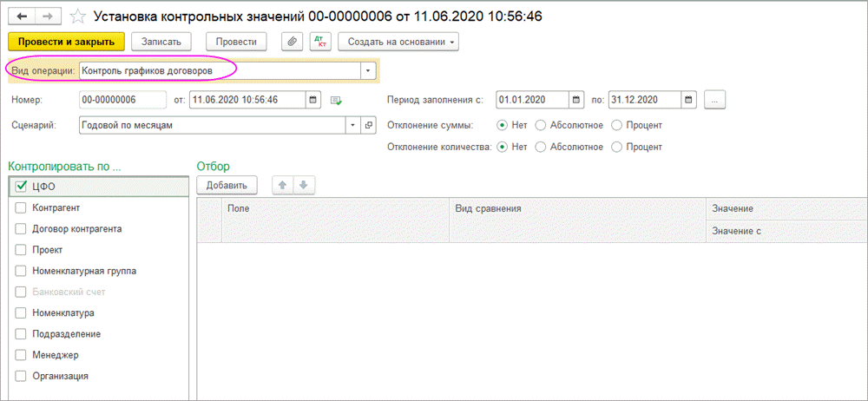Add document to favorites with star icon
868x401 pixels.
pyautogui.click(x=78, y=16)
